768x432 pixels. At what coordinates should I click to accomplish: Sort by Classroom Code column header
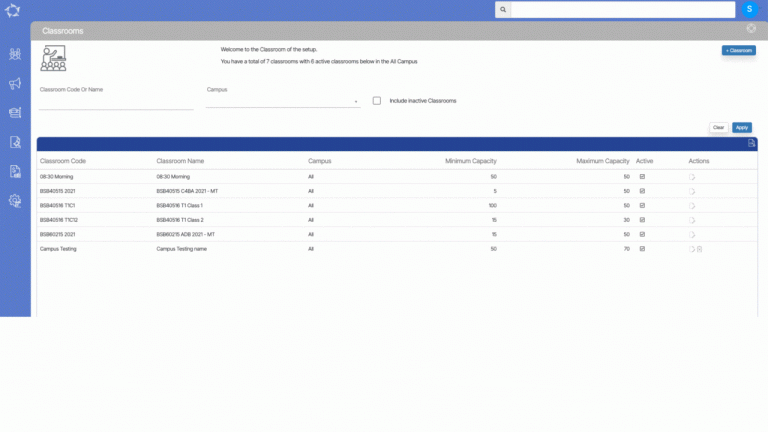coord(63,161)
